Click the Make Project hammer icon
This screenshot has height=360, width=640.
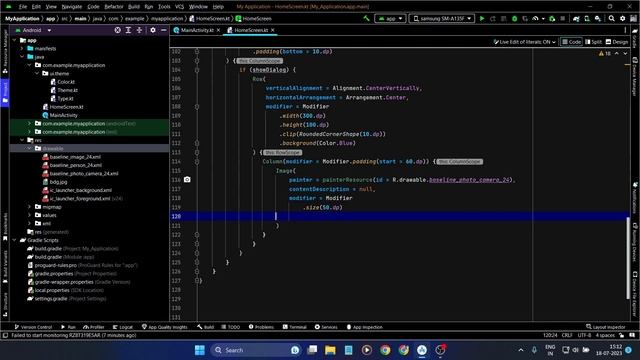coord(366,18)
